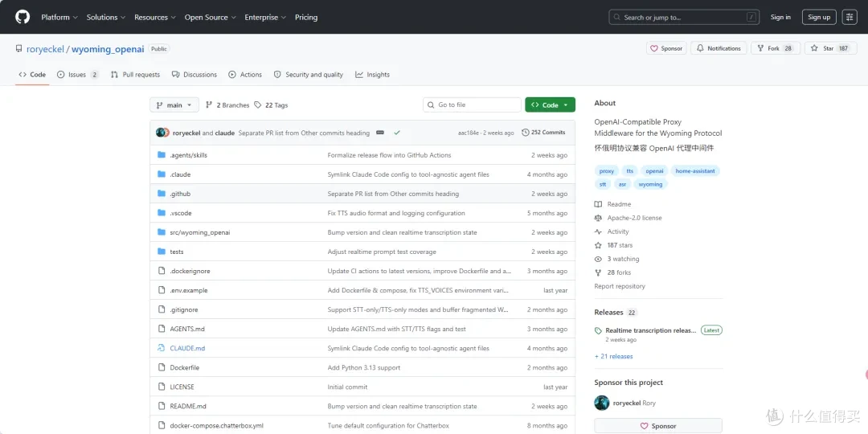Switch to the Code tab
The image size is (868, 434).
[x=32, y=75]
